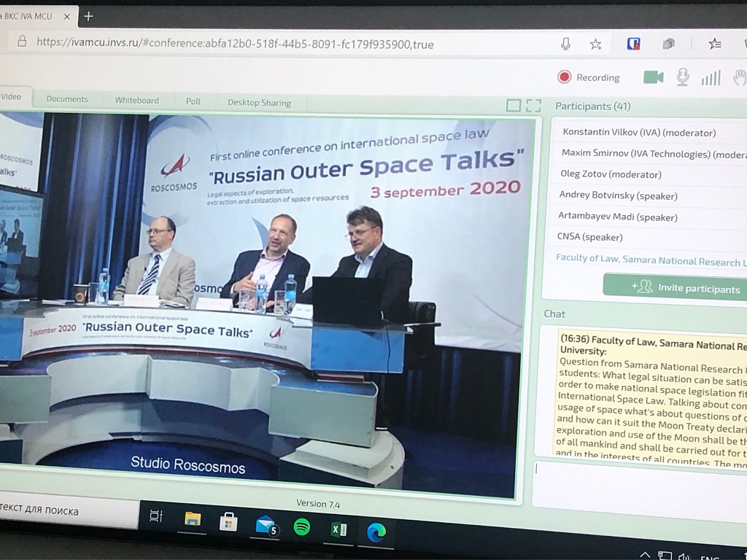The width and height of the screenshot is (747, 560).
Task: Open the Favorites list icon
Action: [x=714, y=44]
